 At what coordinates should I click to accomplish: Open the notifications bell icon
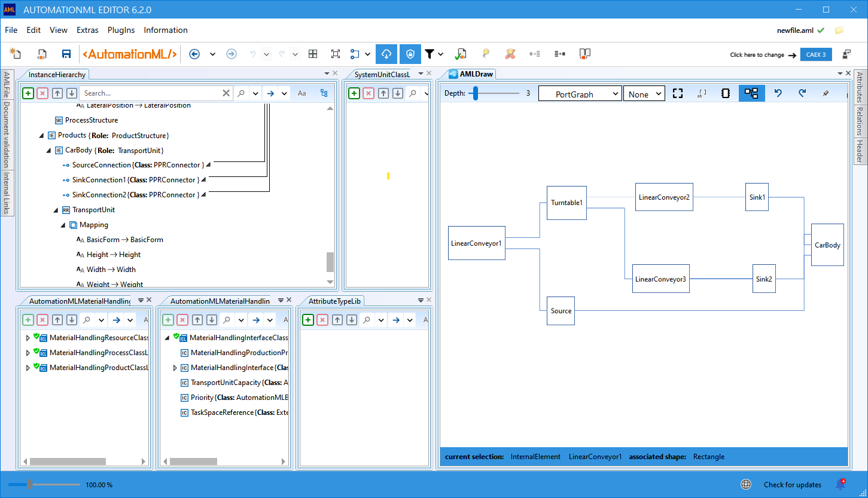[840, 484]
